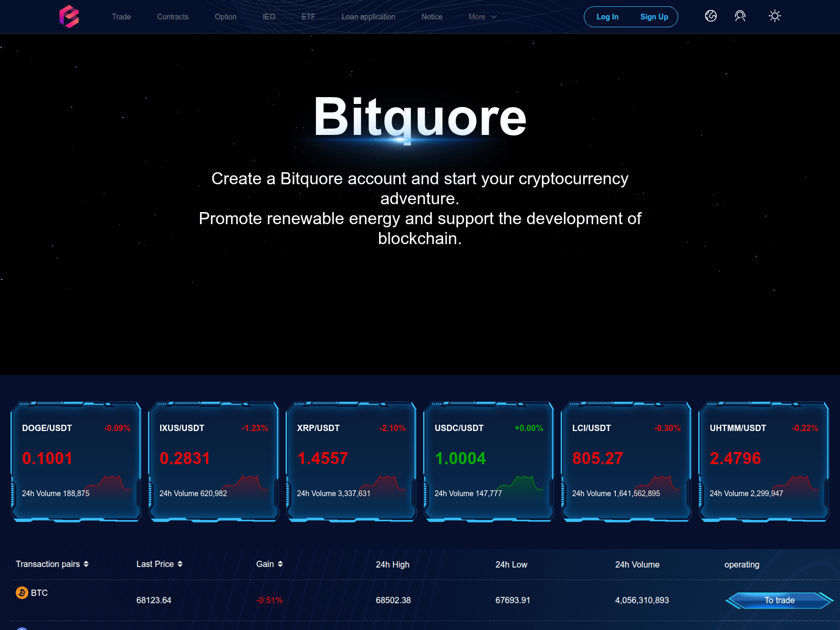
Task: Open the Loan application page
Action: click(x=369, y=16)
